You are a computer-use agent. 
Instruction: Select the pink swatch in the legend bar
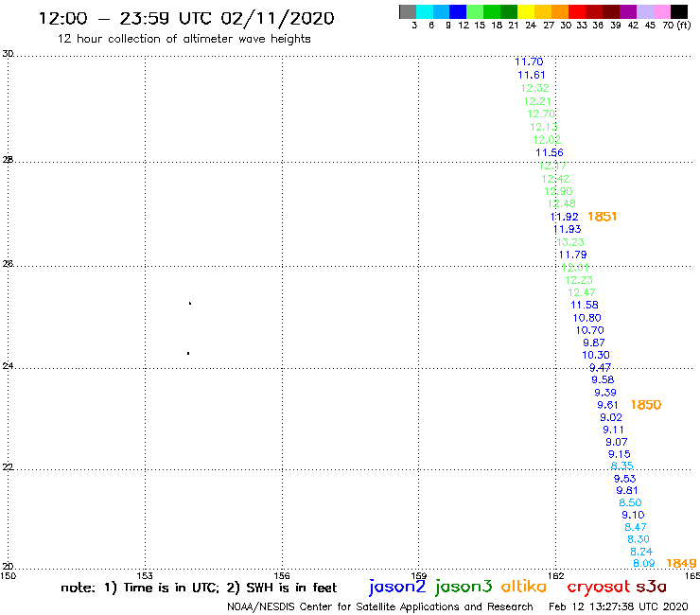coord(662,11)
